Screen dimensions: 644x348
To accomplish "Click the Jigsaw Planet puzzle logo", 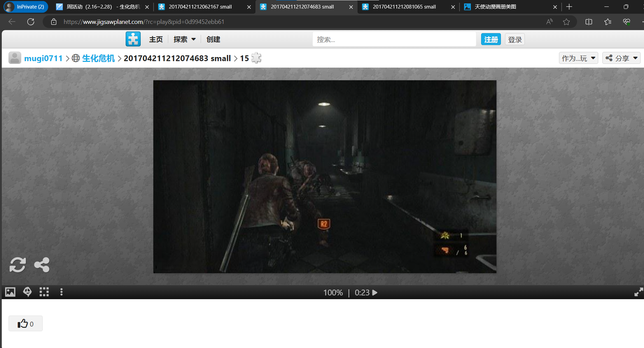I will pyautogui.click(x=133, y=39).
